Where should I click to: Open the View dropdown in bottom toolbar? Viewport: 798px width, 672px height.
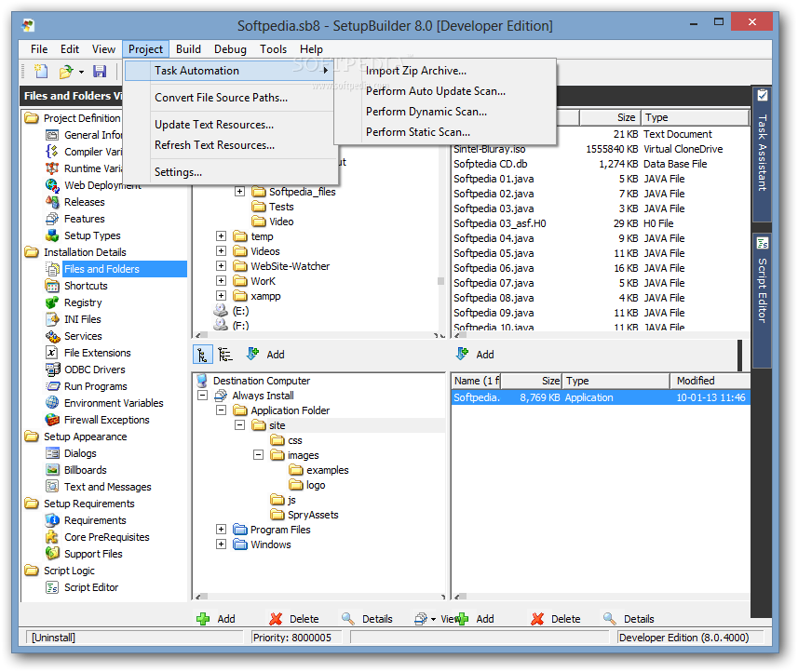point(433,619)
